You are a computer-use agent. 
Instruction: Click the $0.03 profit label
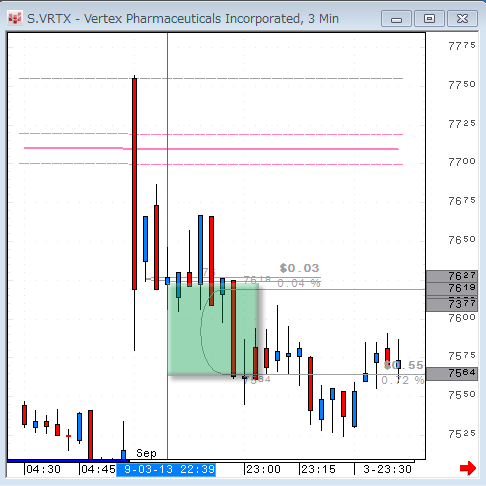pyautogui.click(x=299, y=268)
